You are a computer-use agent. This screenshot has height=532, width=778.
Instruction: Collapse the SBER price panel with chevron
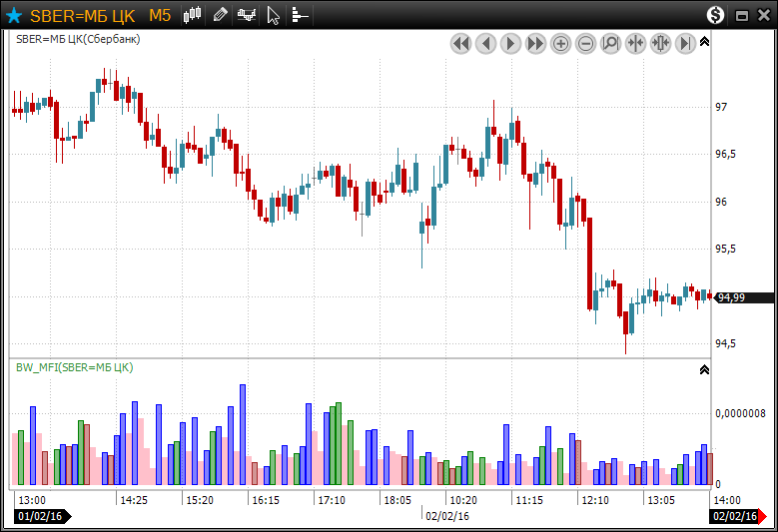(x=704, y=42)
